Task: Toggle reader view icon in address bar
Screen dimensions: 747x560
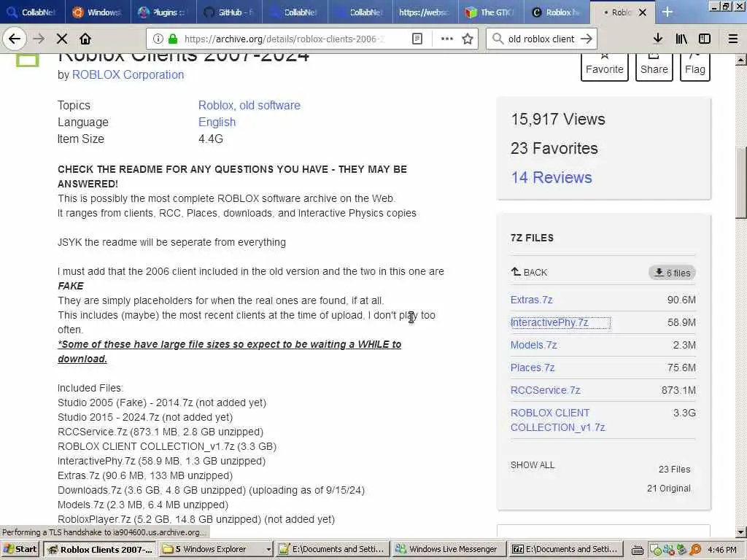Action: pyautogui.click(x=417, y=39)
